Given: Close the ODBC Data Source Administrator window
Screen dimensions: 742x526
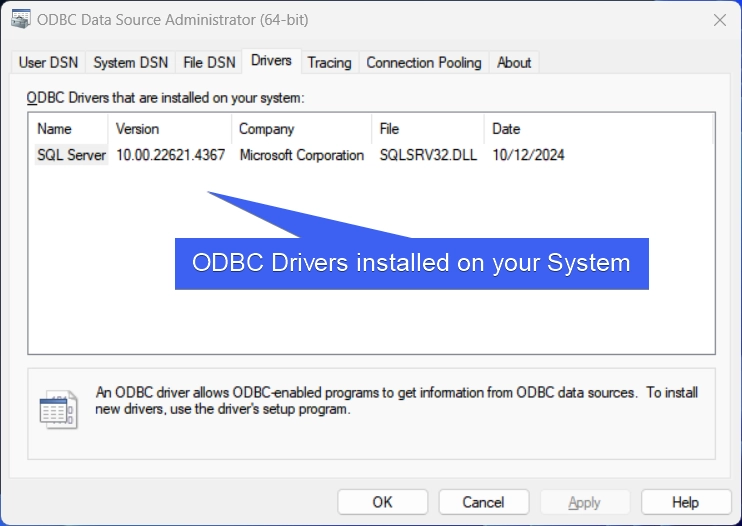Looking at the screenshot, I should (720, 20).
